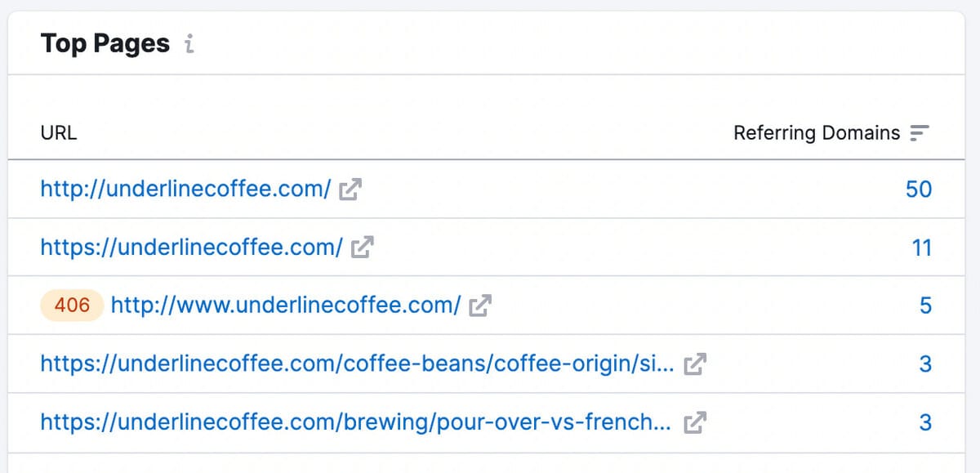Open the brewing/pour-over-vs-french page link
Screen dimensions: 980x473
point(356,422)
